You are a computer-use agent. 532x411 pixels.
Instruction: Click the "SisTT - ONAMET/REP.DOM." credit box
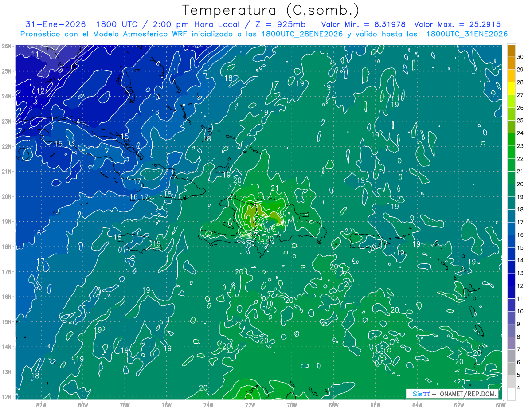tap(452, 394)
